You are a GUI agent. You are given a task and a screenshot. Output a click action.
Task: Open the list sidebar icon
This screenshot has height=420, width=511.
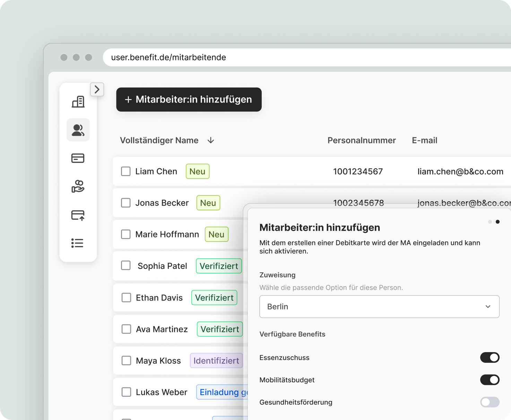(x=77, y=243)
